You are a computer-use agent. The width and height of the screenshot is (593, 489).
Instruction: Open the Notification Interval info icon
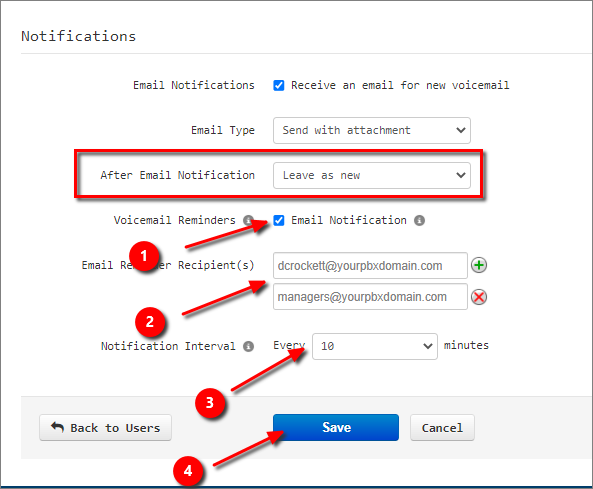[248, 346]
